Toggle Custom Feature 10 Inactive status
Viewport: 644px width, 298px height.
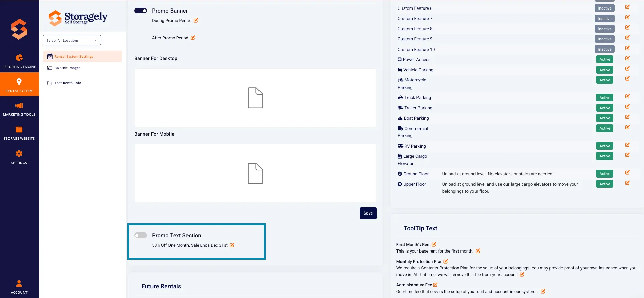[x=605, y=49]
